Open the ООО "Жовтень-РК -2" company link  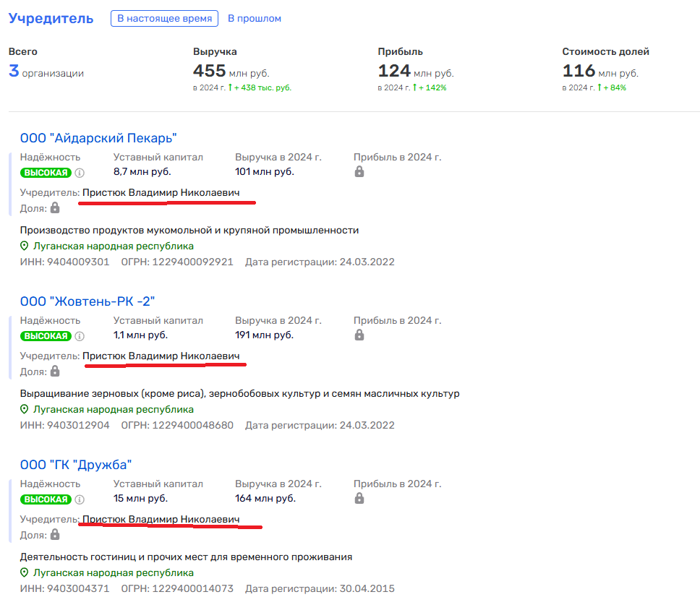point(87,301)
